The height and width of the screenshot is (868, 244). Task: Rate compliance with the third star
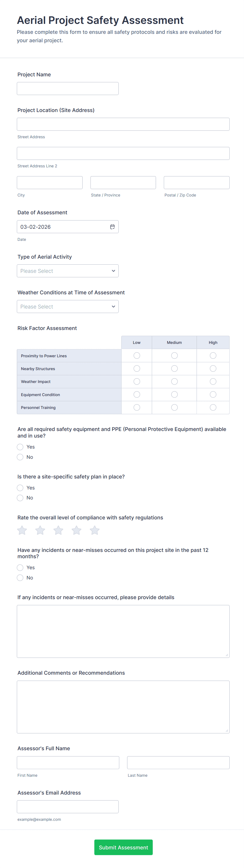[58, 530]
